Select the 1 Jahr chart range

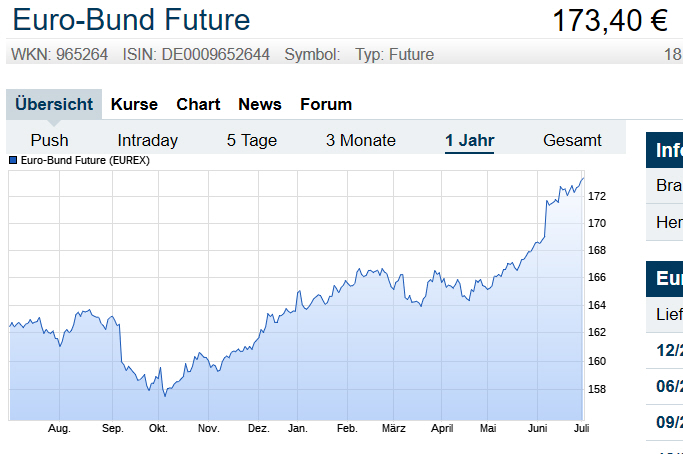click(x=470, y=140)
